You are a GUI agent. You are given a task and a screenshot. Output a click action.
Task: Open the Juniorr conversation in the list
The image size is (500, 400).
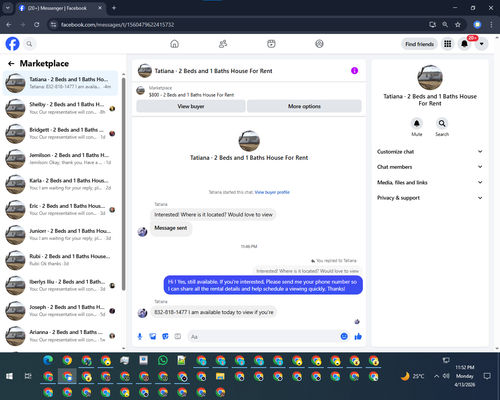[x=60, y=235]
